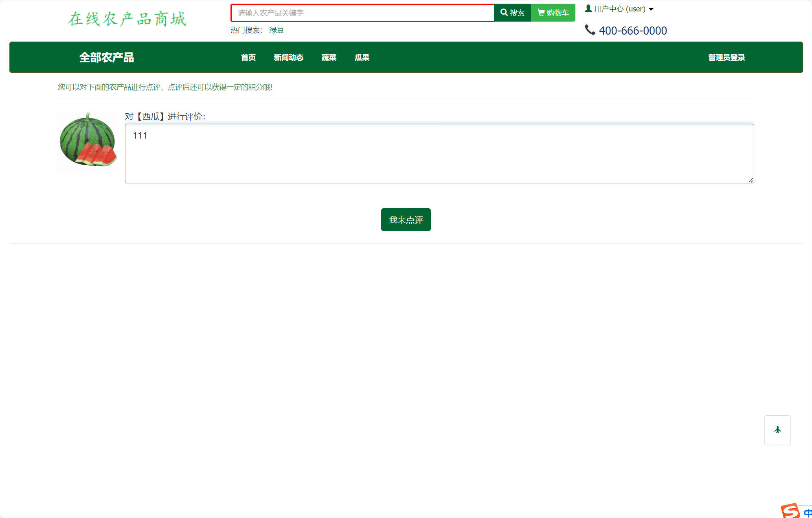The image size is (812, 518).
Task: Click the 管理员登录 link
Action: pos(726,57)
